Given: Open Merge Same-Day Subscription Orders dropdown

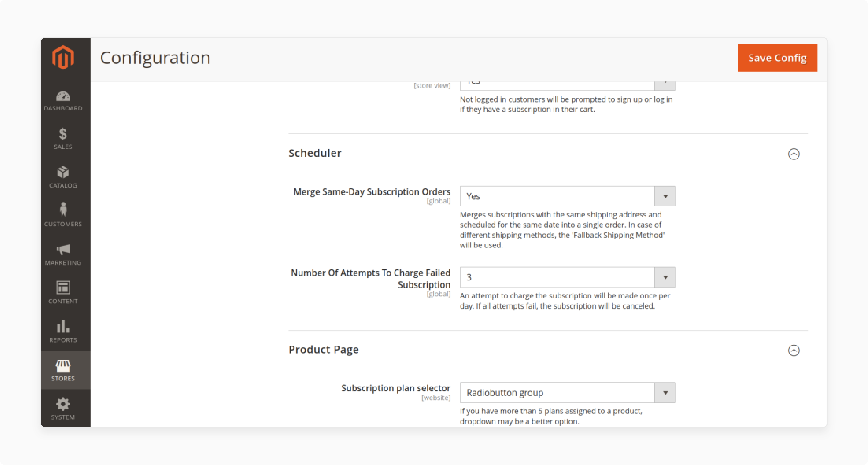Looking at the screenshot, I should tap(568, 196).
